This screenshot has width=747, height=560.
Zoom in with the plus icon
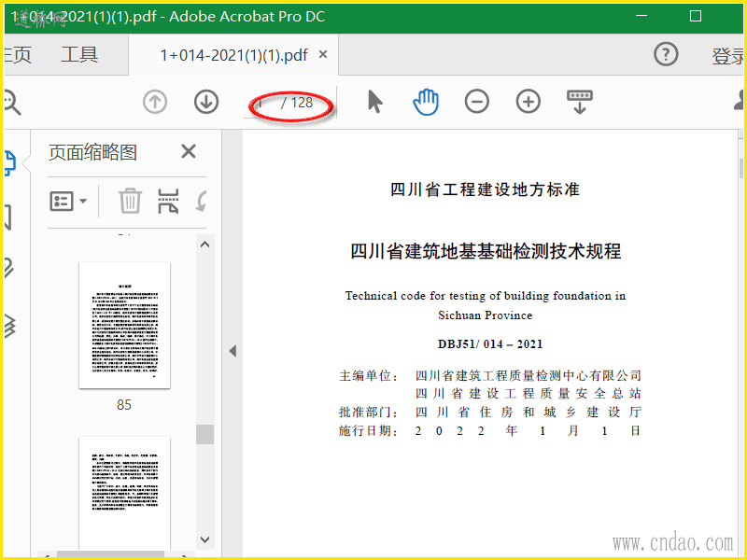point(529,102)
